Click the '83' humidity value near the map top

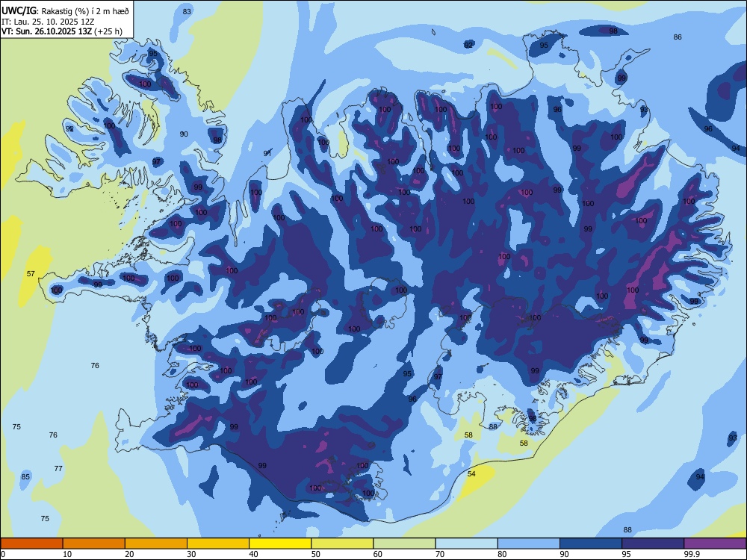(x=187, y=11)
